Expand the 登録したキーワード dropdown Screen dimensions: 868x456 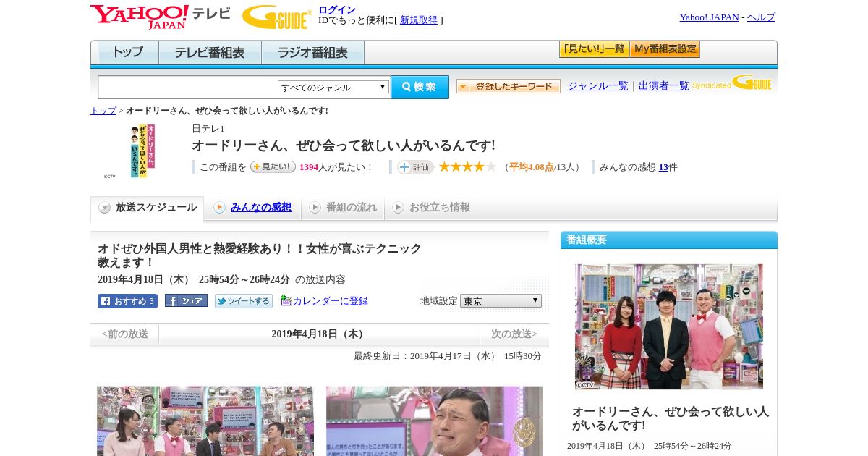(x=508, y=86)
